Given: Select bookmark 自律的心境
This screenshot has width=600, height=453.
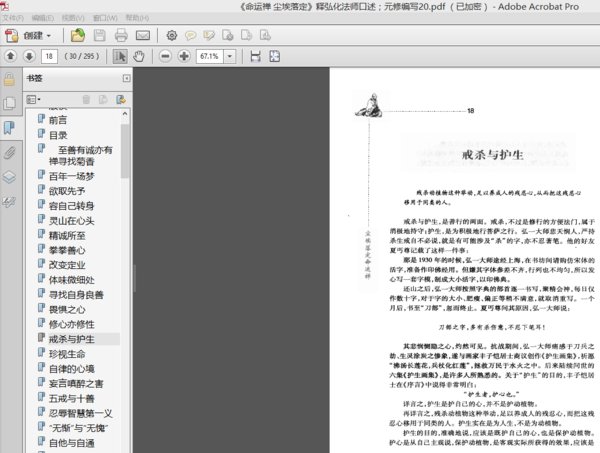Looking at the screenshot, I should (x=72, y=369).
